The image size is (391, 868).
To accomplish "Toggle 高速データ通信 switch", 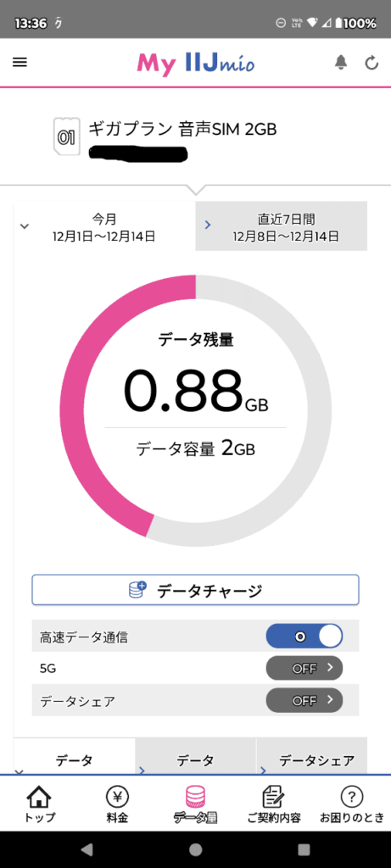I will tap(304, 637).
